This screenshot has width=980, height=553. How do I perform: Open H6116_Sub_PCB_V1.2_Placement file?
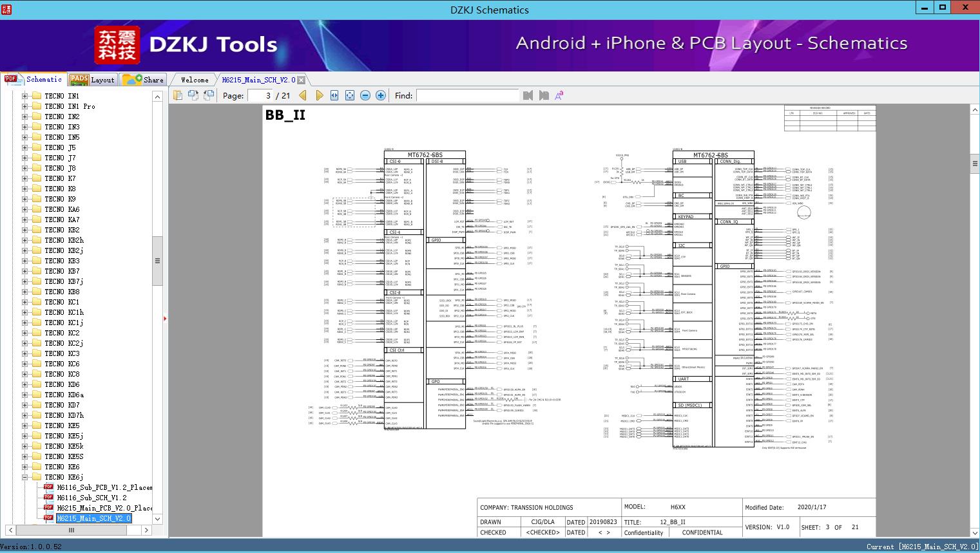point(104,487)
